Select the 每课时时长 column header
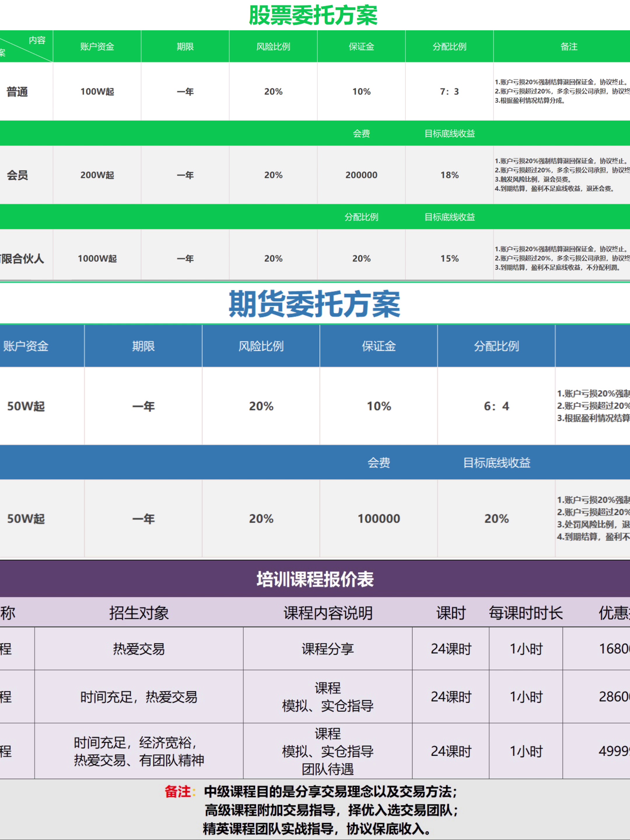Screen dimensions: 630x840 (x=526, y=613)
